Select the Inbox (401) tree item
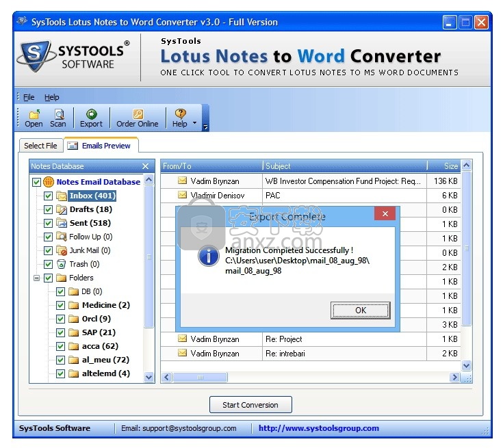 pos(92,196)
